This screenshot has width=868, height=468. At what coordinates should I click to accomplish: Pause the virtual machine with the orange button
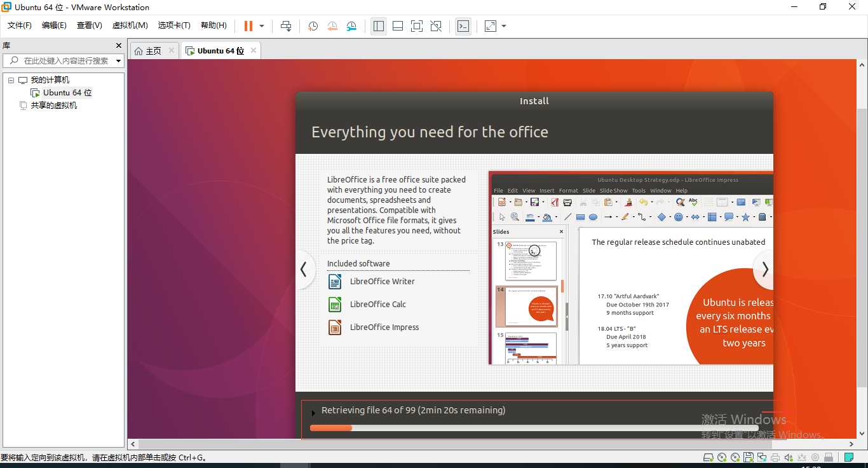click(x=248, y=26)
